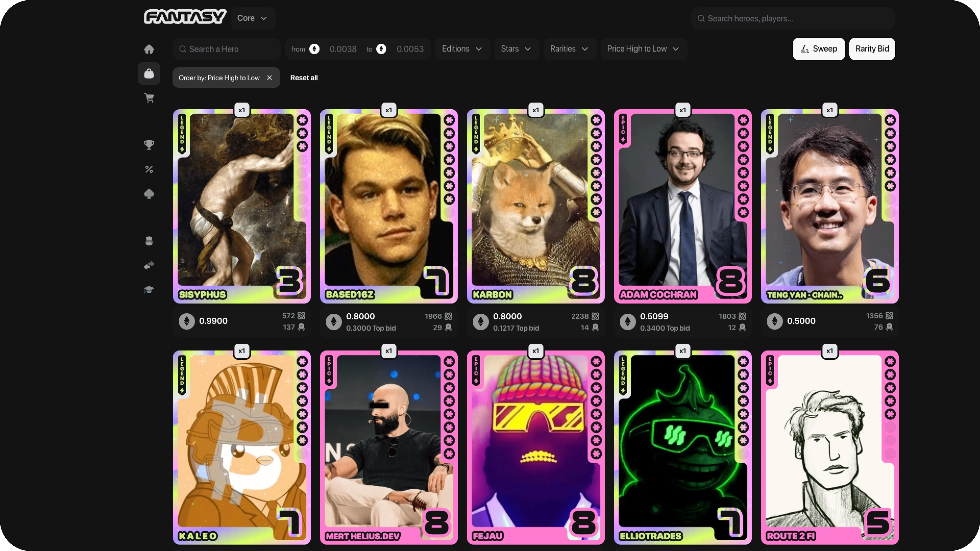Open the Stars filter dropdown

pos(516,49)
